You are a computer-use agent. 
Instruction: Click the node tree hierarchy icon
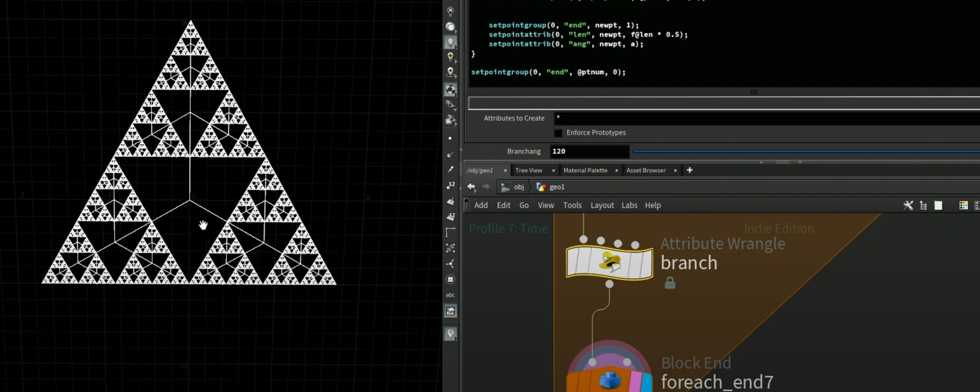[923, 206]
